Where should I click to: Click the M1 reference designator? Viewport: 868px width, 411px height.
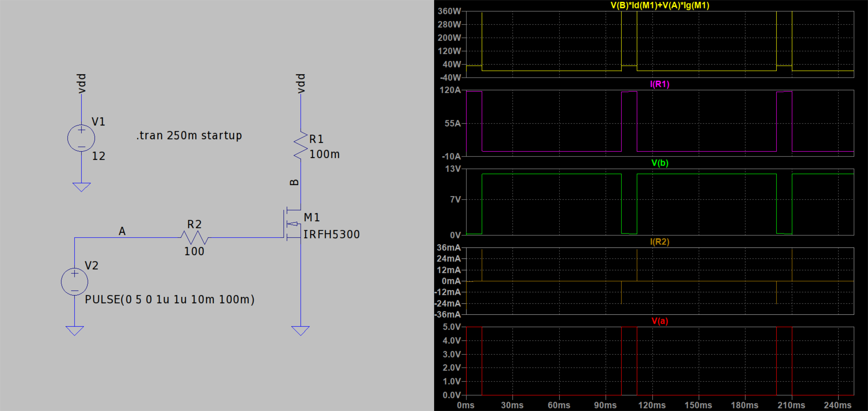[312, 217]
